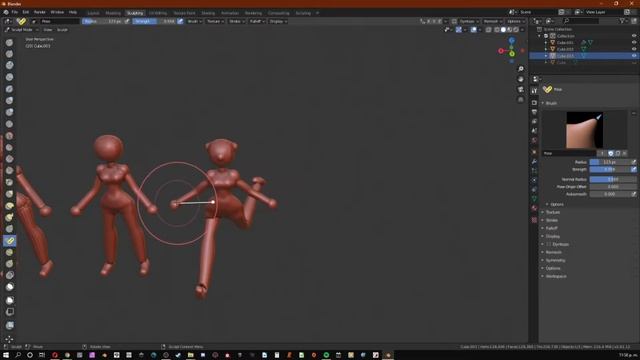
Task: Open the Falloff dropdown in tool header
Action: 257,21
